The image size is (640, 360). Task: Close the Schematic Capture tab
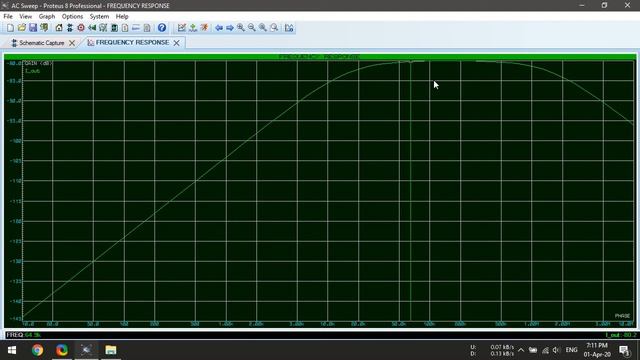72,43
